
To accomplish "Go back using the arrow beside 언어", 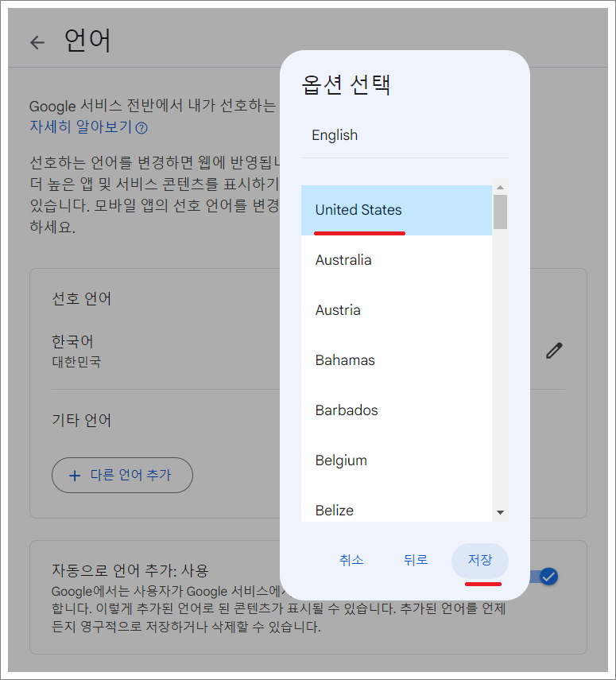I will pyautogui.click(x=37, y=42).
